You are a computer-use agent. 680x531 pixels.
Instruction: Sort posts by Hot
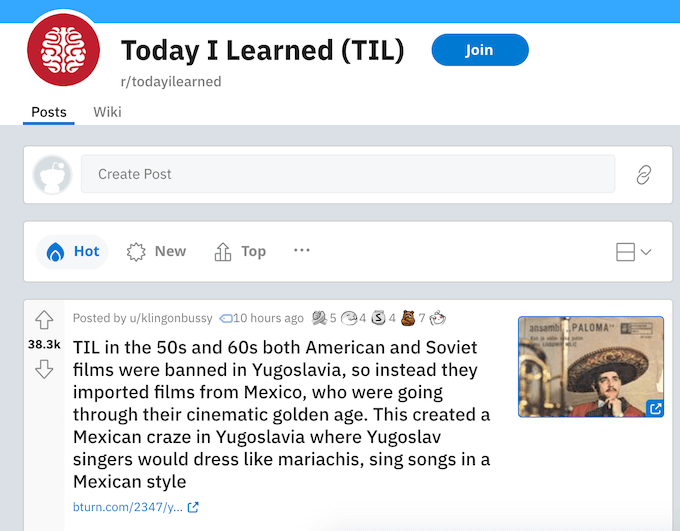coord(73,251)
